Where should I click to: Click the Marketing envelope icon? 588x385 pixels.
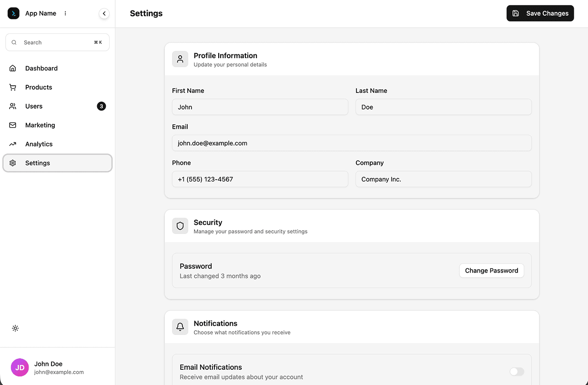[13, 125]
